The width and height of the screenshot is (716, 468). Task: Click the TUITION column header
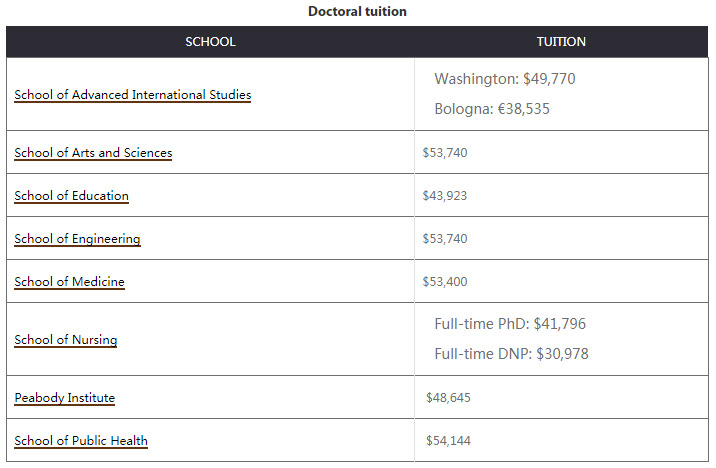[561, 42]
